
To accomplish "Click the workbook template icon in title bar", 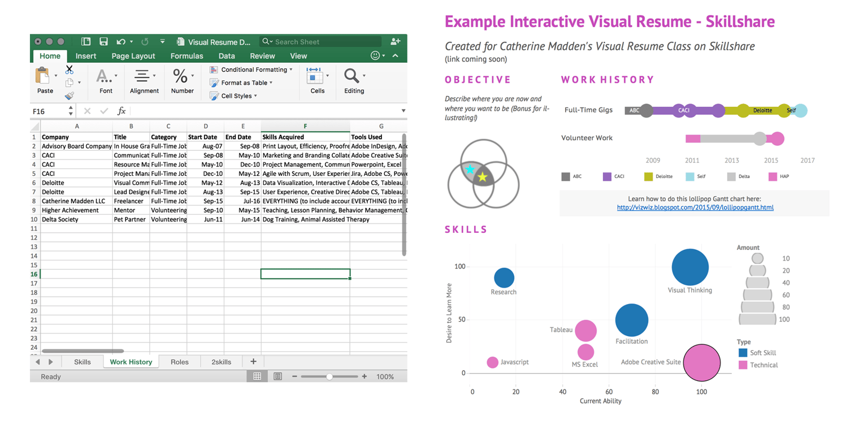I will (x=86, y=41).
